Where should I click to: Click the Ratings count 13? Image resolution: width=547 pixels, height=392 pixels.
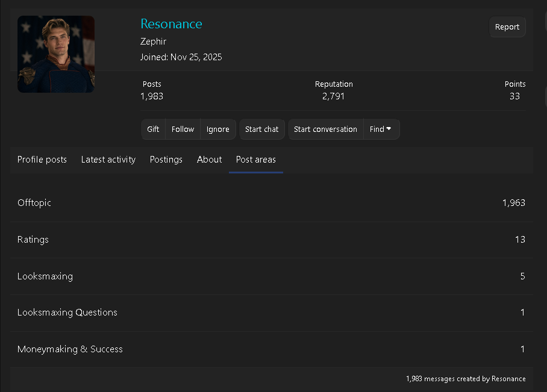click(x=520, y=240)
